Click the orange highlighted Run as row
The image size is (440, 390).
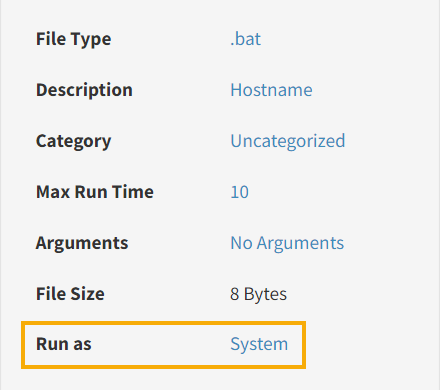163,345
